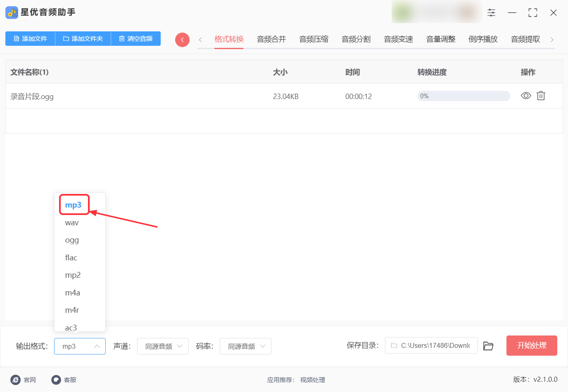Click the 23.04KB size value

(286, 97)
